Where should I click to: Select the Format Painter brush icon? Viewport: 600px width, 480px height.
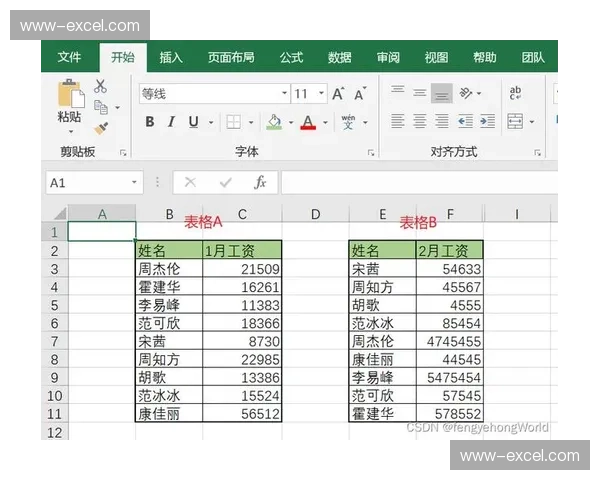pos(101,128)
